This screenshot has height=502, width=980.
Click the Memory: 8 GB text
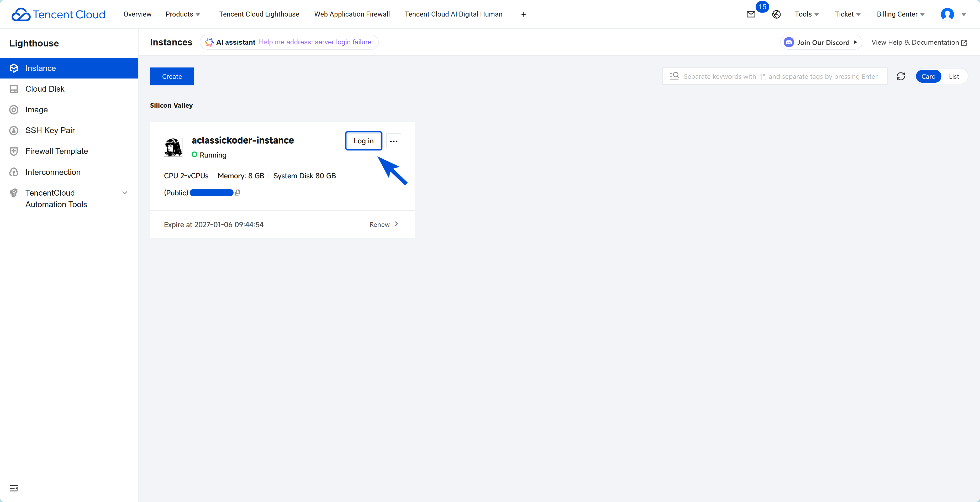241,176
